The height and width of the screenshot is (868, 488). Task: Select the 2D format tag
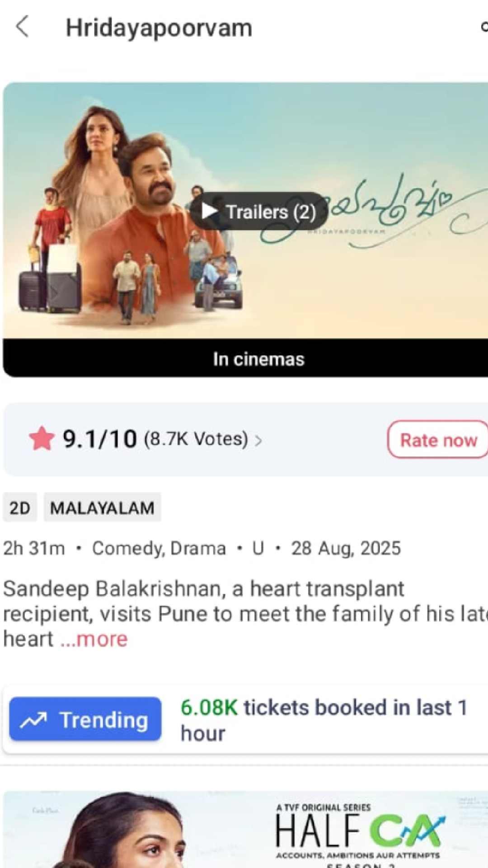point(20,508)
